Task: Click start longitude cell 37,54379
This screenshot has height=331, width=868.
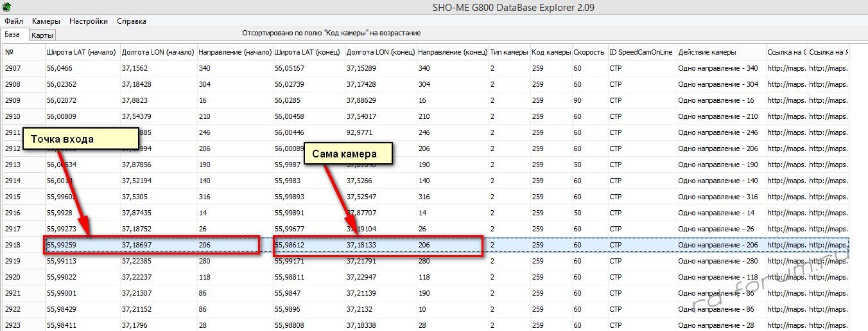Action: click(x=158, y=116)
